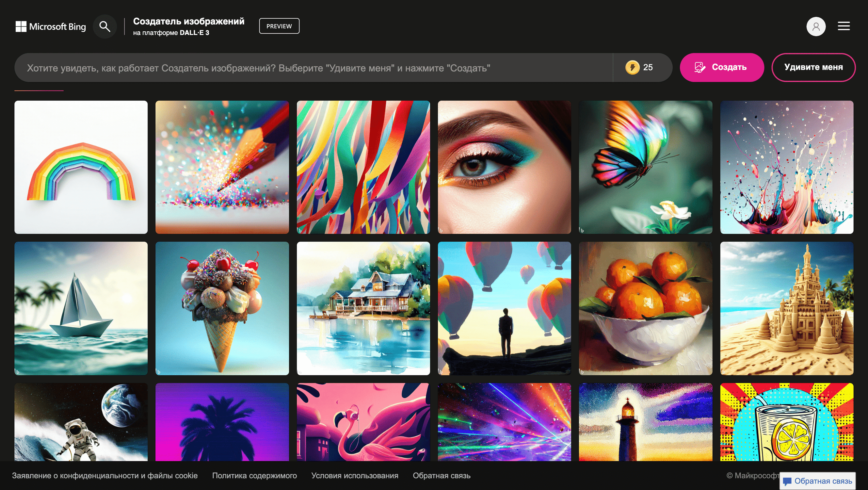Select the Создать button's image icon
Image resolution: width=868 pixels, height=490 pixels.
[x=700, y=67]
